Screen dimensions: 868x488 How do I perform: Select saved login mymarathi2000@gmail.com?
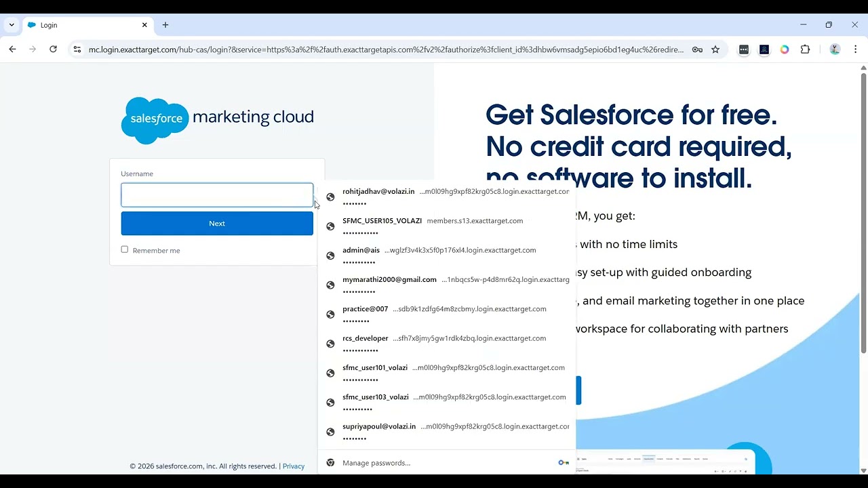(447, 285)
